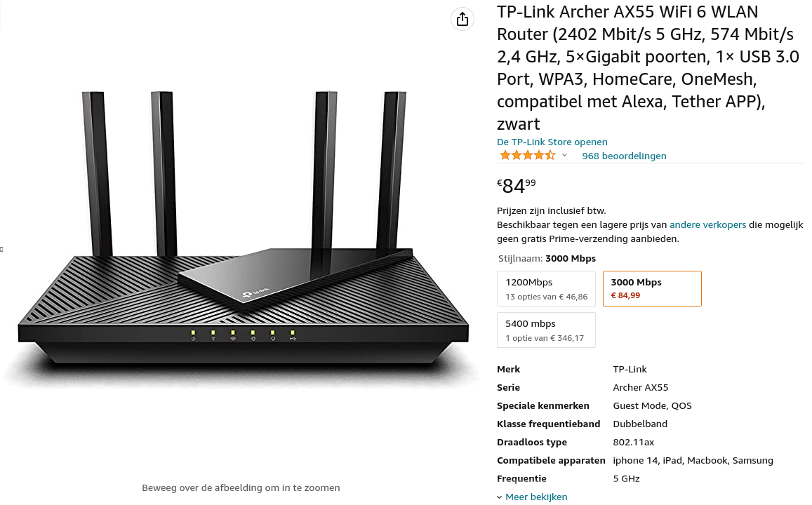Select the 1200Mbps style option
The image size is (812, 505).
click(546, 288)
